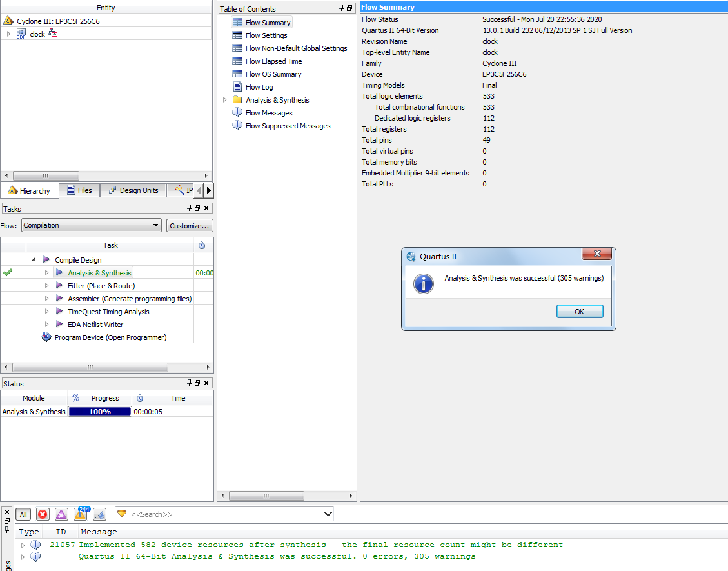Click the task time clock column header
The height and width of the screenshot is (571, 728).
(202, 245)
